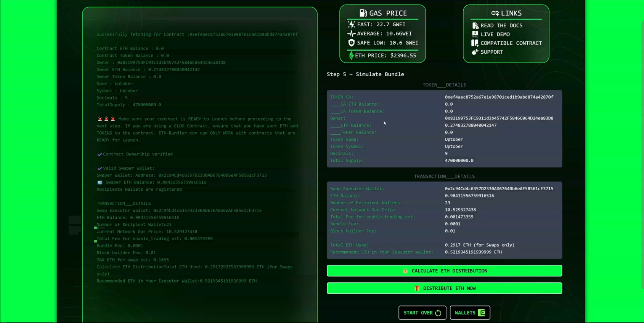The width and height of the screenshot is (644, 323).
Task: Click the Ethereum diamond icon by ETH Price
Action: pos(351,56)
